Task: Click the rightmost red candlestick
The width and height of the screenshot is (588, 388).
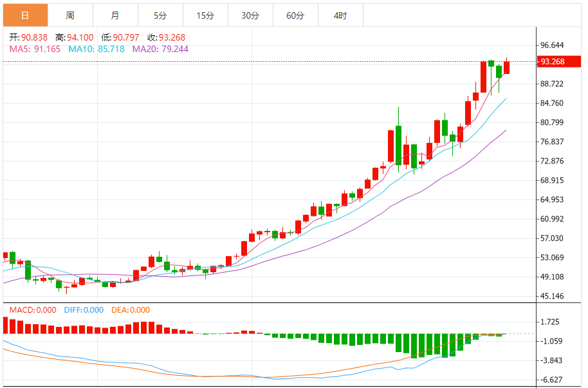Action: 506,68
